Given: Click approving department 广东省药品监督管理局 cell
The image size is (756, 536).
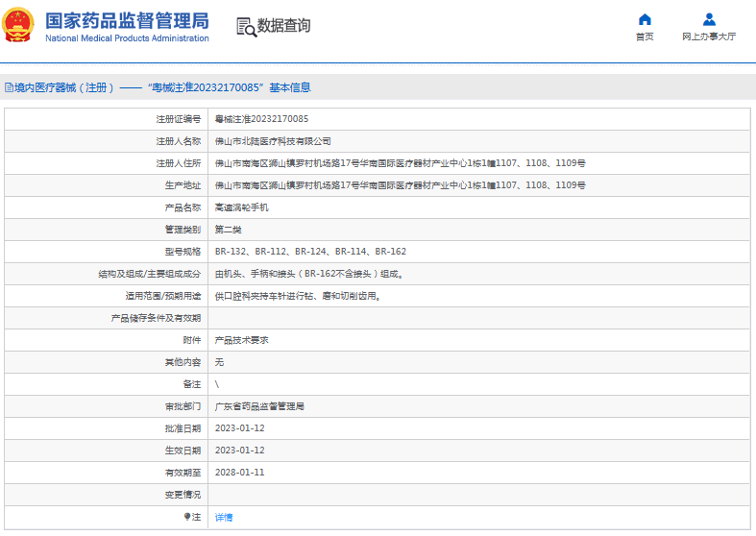Looking at the screenshot, I should (259, 406).
